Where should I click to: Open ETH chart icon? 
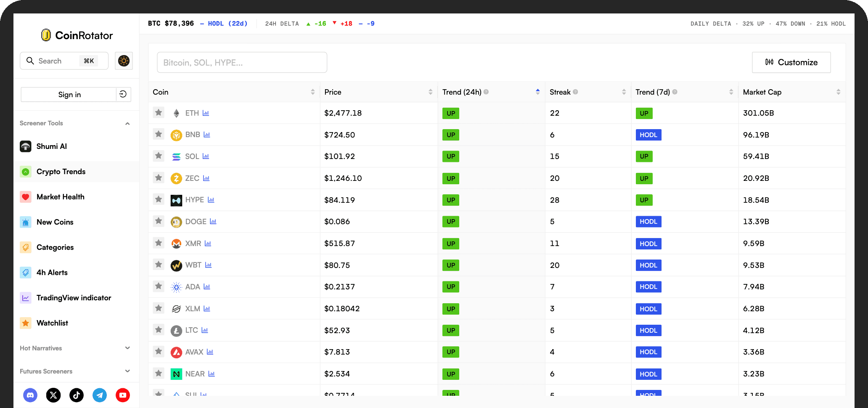pos(206,113)
